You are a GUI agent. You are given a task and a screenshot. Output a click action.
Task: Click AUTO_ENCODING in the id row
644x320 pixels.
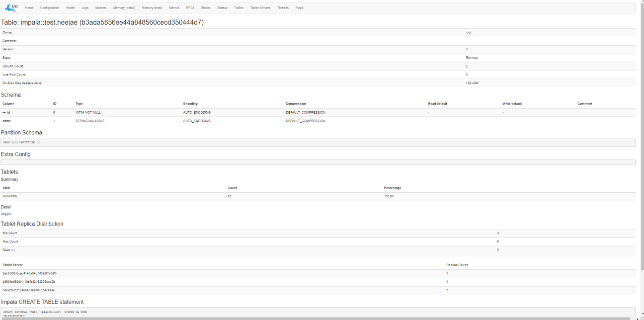click(x=197, y=112)
